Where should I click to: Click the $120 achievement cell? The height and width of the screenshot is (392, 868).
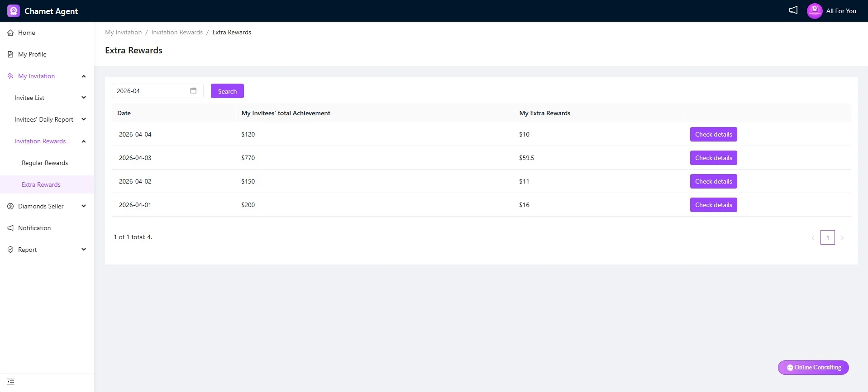point(248,134)
